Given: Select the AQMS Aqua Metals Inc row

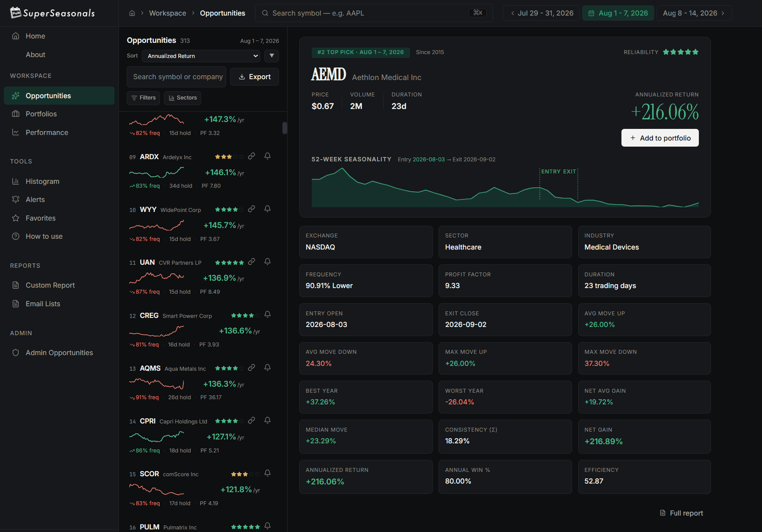Looking at the screenshot, I should [201, 383].
